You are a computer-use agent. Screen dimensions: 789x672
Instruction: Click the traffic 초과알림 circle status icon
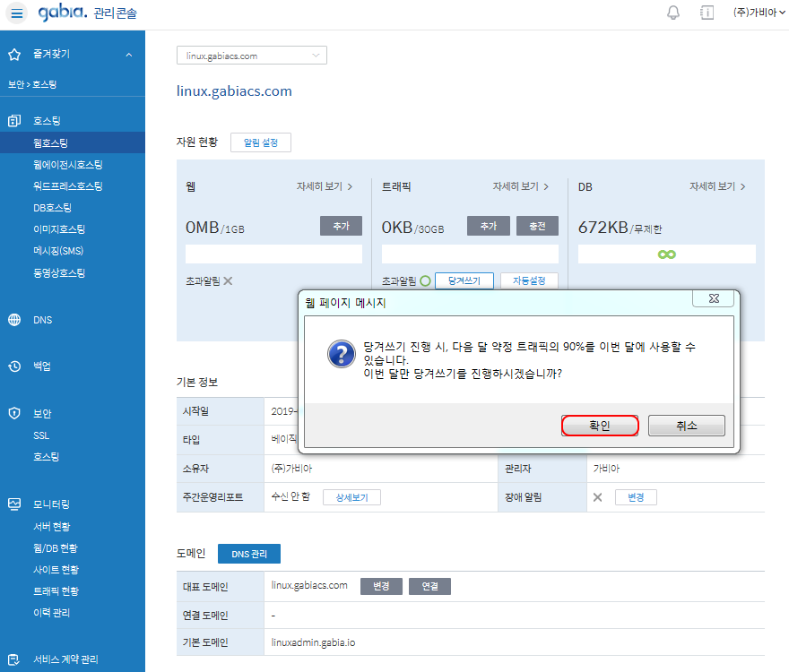click(425, 280)
